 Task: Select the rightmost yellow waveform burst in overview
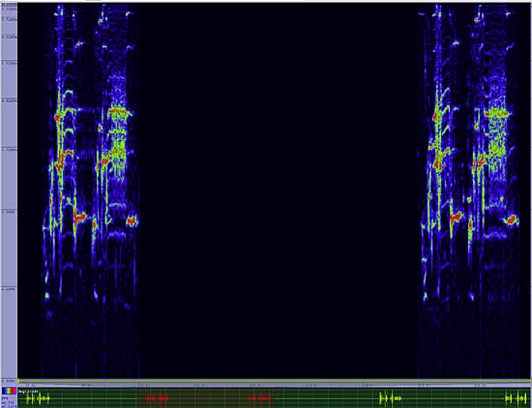[x=516, y=397]
